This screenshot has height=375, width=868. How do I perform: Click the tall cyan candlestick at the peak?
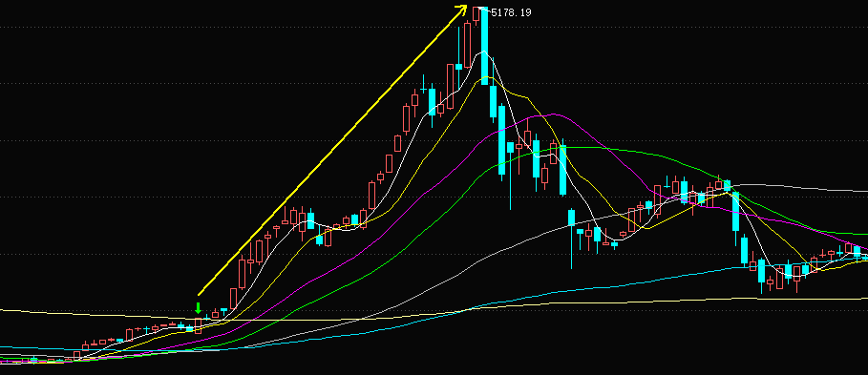coord(485,46)
